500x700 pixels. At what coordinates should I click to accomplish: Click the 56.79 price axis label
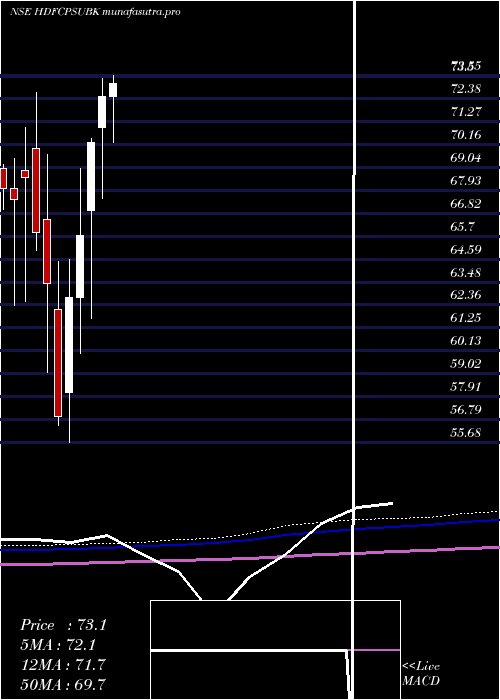click(x=466, y=409)
